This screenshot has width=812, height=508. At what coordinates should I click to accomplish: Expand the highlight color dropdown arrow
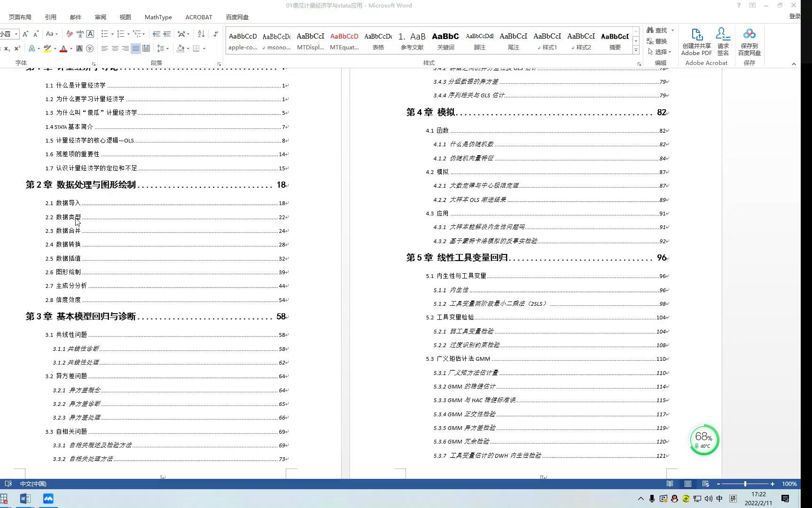point(55,48)
